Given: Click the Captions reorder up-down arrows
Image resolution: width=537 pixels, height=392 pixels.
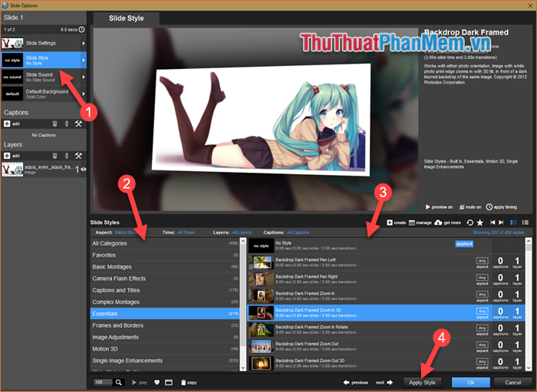Looking at the screenshot, I should click(x=67, y=124).
